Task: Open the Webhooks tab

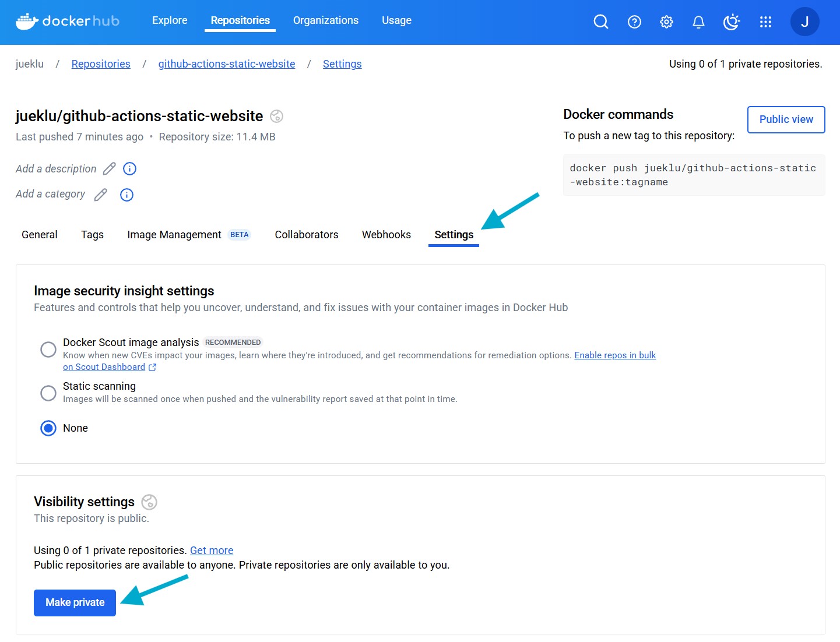Action: click(386, 235)
